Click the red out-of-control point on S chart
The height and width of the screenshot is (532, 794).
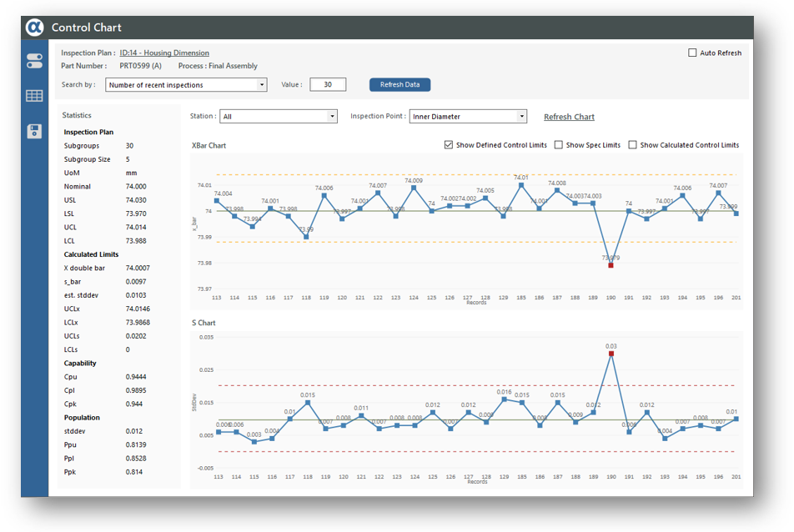pos(611,354)
